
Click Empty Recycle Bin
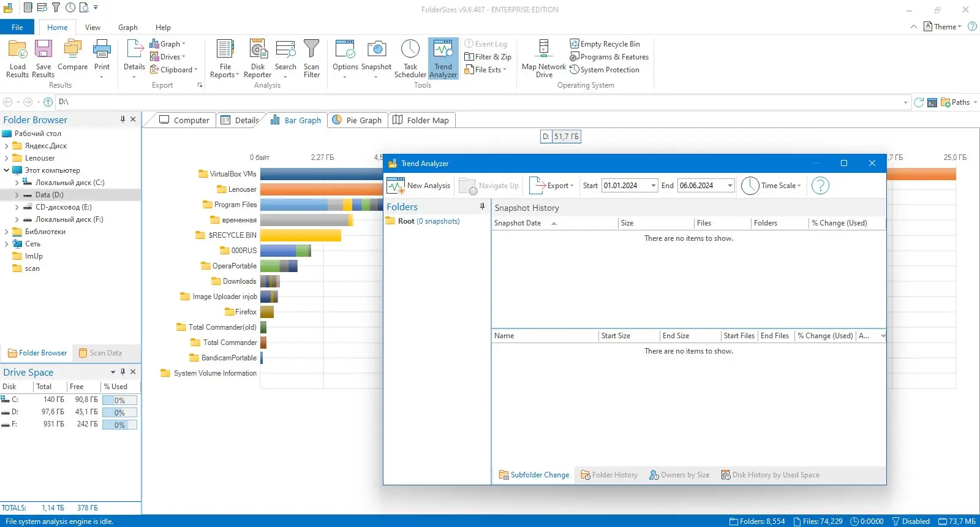point(605,44)
